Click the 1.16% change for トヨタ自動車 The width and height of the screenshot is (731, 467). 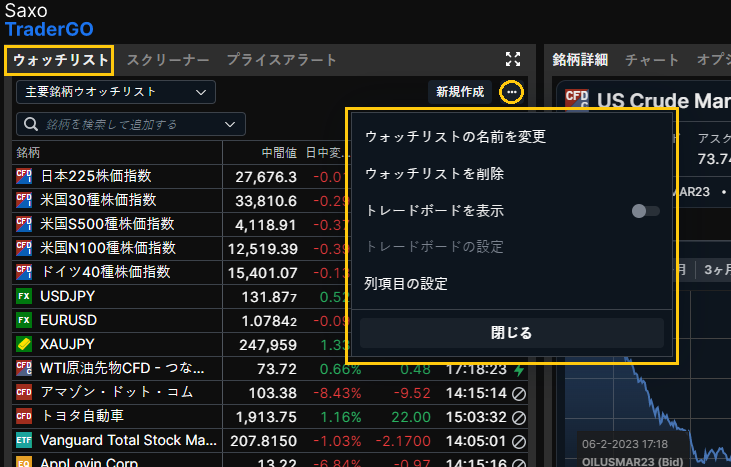tap(341, 417)
